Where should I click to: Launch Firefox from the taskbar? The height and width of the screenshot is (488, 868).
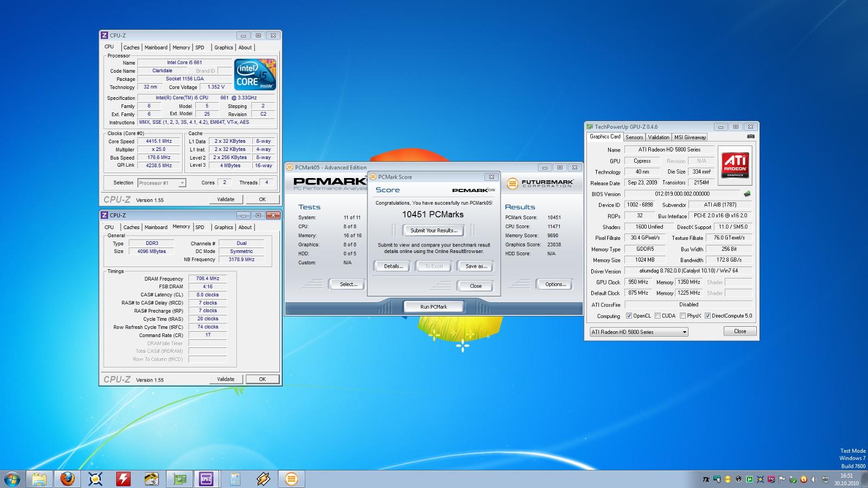pos(67,479)
